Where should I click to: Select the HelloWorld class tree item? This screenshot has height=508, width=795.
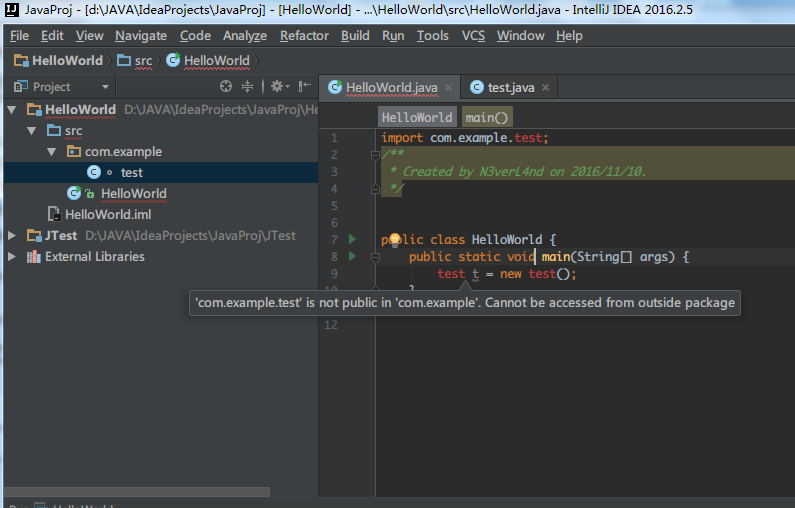click(133, 193)
